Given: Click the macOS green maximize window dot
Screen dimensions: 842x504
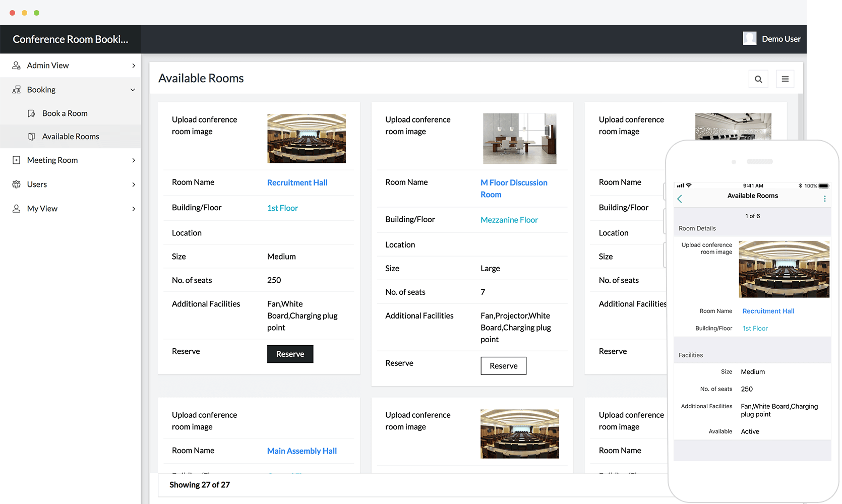Looking at the screenshot, I should pos(36,13).
